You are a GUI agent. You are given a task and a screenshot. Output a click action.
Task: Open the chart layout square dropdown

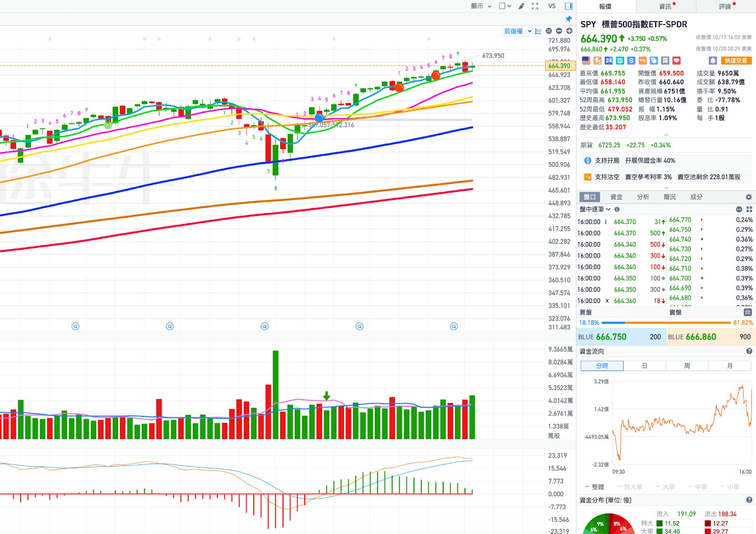pyautogui.click(x=505, y=6)
